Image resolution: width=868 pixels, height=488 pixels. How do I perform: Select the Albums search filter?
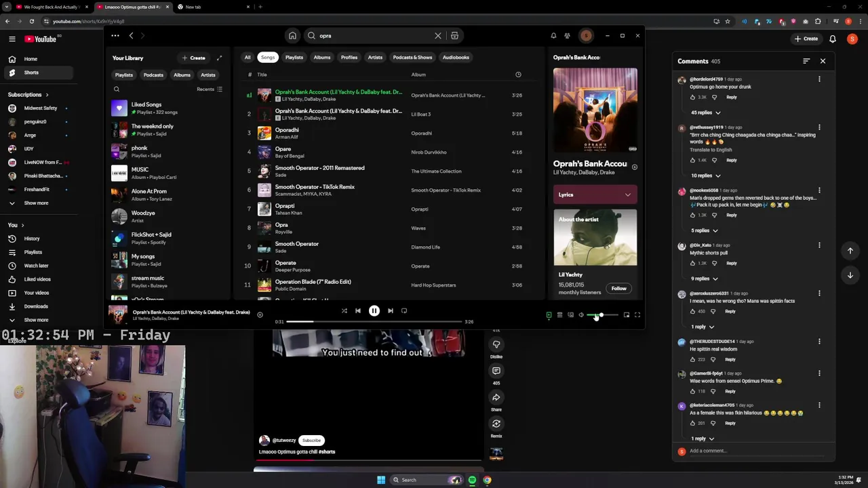(x=322, y=58)
